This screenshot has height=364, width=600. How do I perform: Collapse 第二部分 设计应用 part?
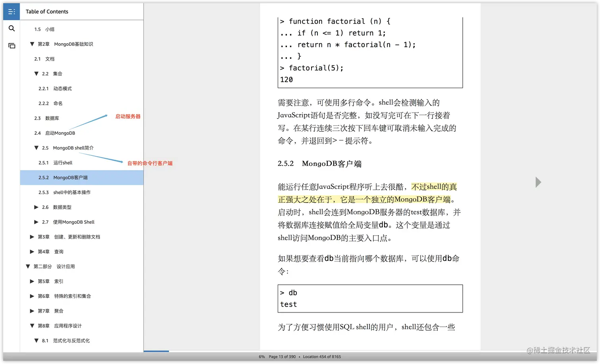click(x=28, y=266)
